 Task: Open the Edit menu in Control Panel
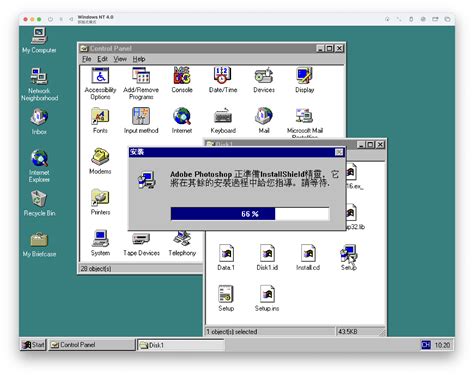click(102, 59)
